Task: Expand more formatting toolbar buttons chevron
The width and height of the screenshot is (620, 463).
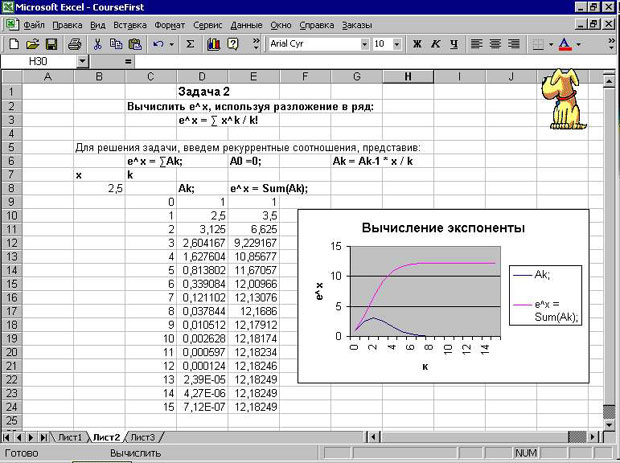Action: (611, 43)
